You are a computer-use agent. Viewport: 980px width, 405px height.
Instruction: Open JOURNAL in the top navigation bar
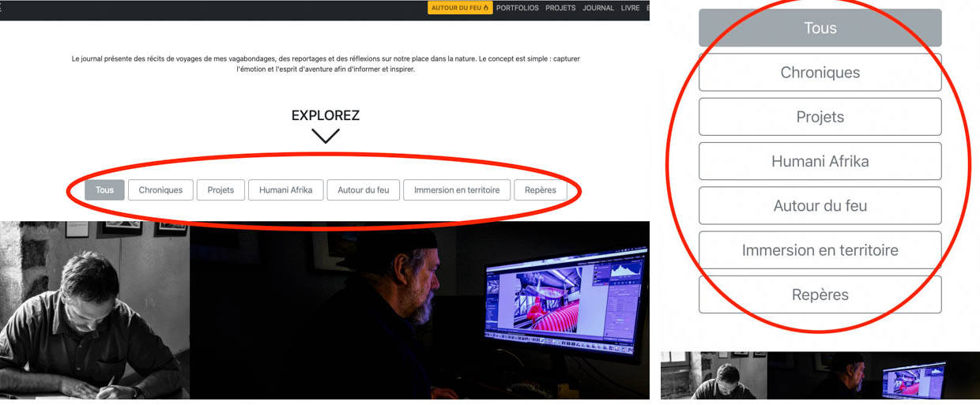click(x=598, y=8)
